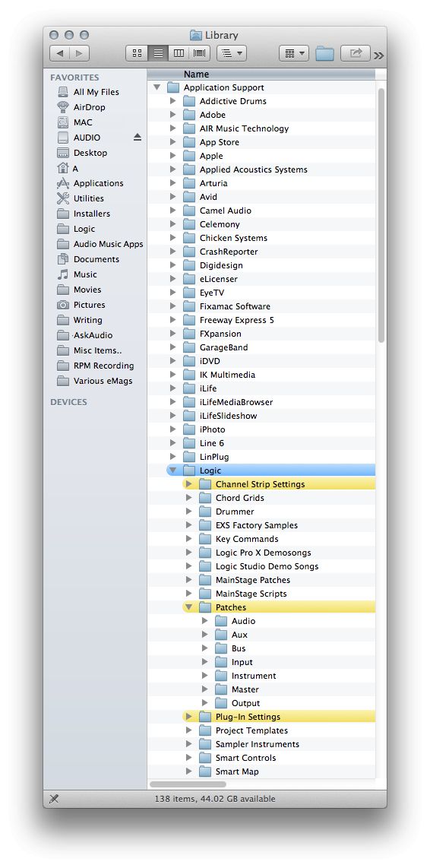Go back using the back arrow

pos(60,54)
